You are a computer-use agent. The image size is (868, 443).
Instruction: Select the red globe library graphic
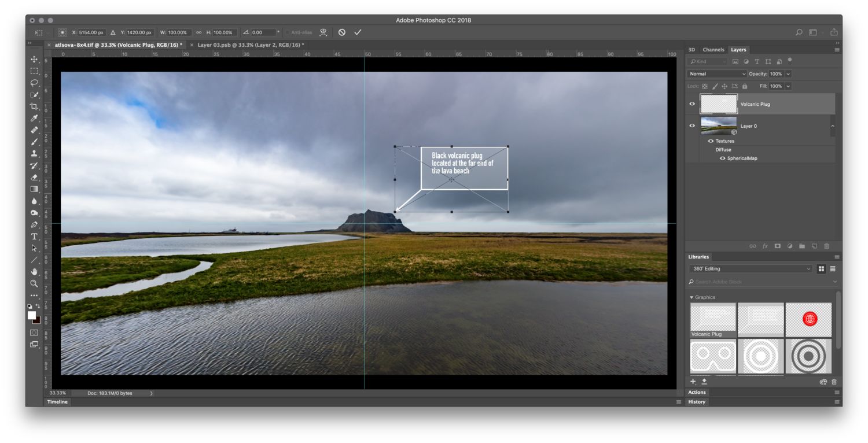[809, 319]
